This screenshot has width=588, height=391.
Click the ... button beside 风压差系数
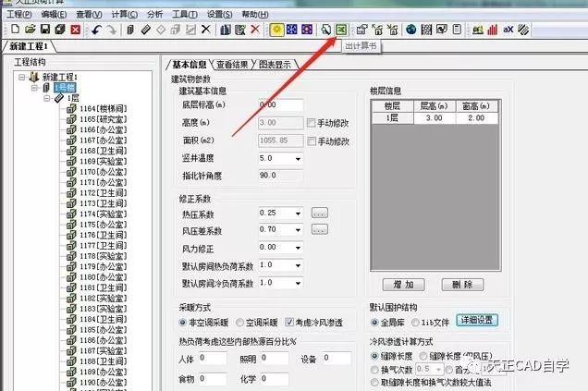click(x=320, y=229)
